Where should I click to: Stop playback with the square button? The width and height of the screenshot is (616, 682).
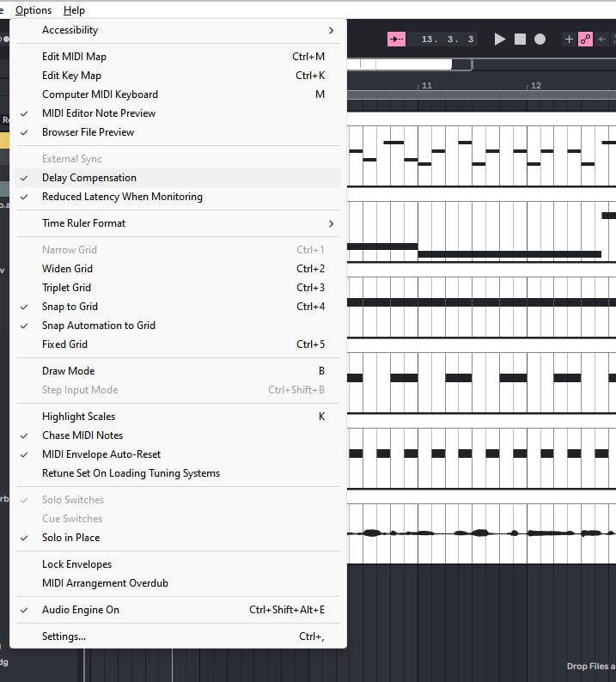(x=520, y=40)
